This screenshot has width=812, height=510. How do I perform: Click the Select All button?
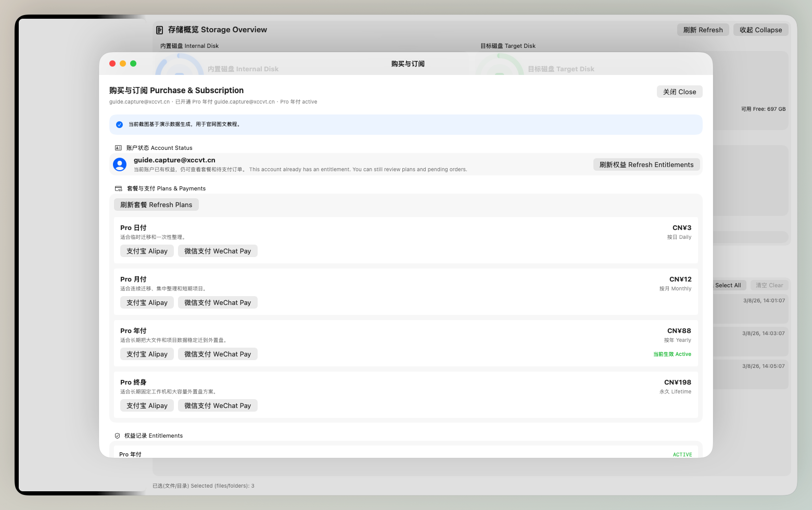click(729, 285)
